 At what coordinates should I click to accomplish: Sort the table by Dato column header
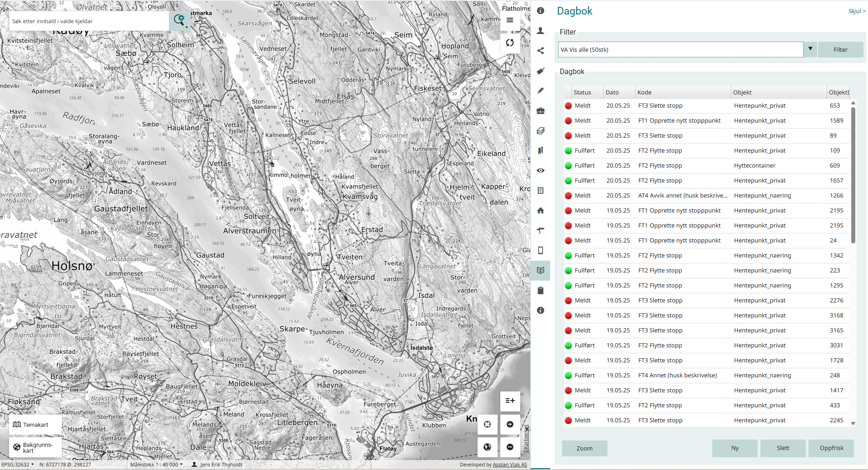click(612, 92)
